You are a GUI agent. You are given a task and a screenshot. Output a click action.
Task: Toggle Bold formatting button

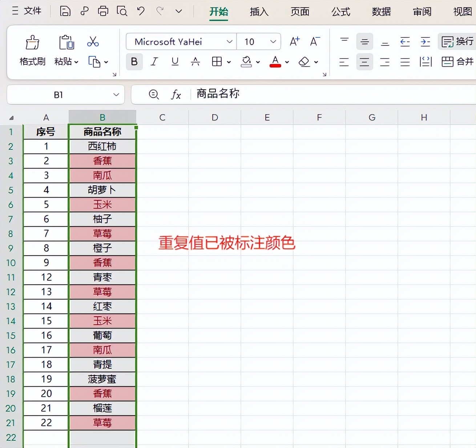coord(134,62)
